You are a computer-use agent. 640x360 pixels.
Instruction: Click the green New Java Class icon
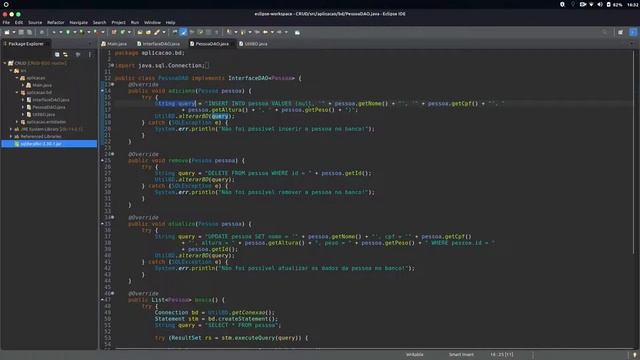coord(122,32)
